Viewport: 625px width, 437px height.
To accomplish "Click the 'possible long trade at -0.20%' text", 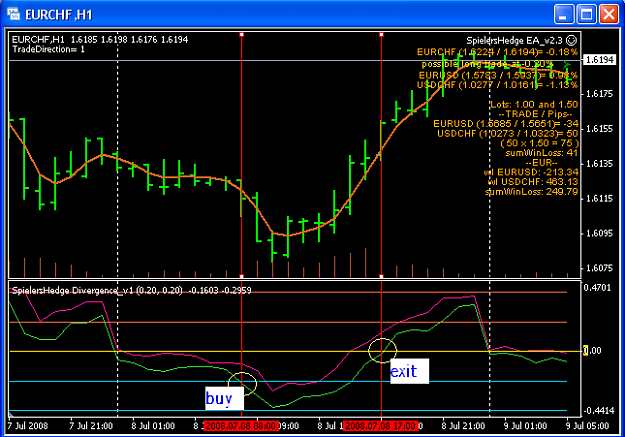I will click(487, 64).
